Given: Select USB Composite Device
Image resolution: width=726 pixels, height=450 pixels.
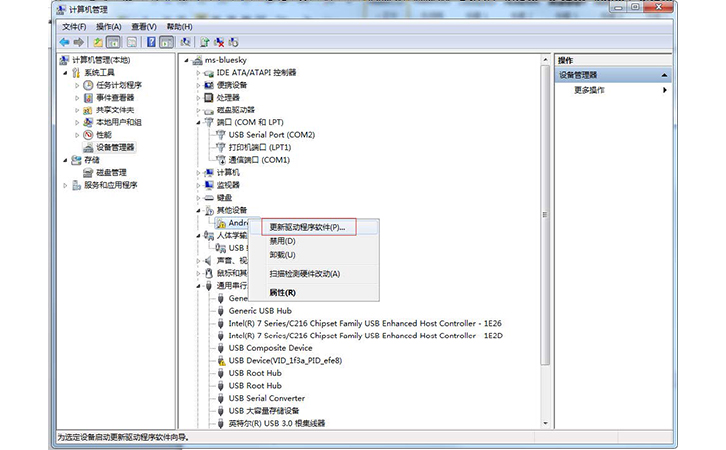Looking at the screenshot, I should click(270, 348).
